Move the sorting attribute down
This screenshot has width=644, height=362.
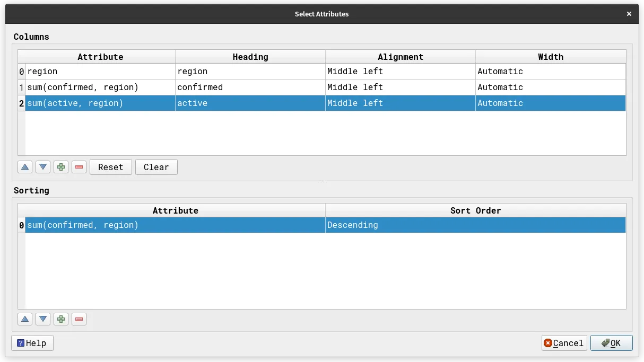(x=42, y=319)
